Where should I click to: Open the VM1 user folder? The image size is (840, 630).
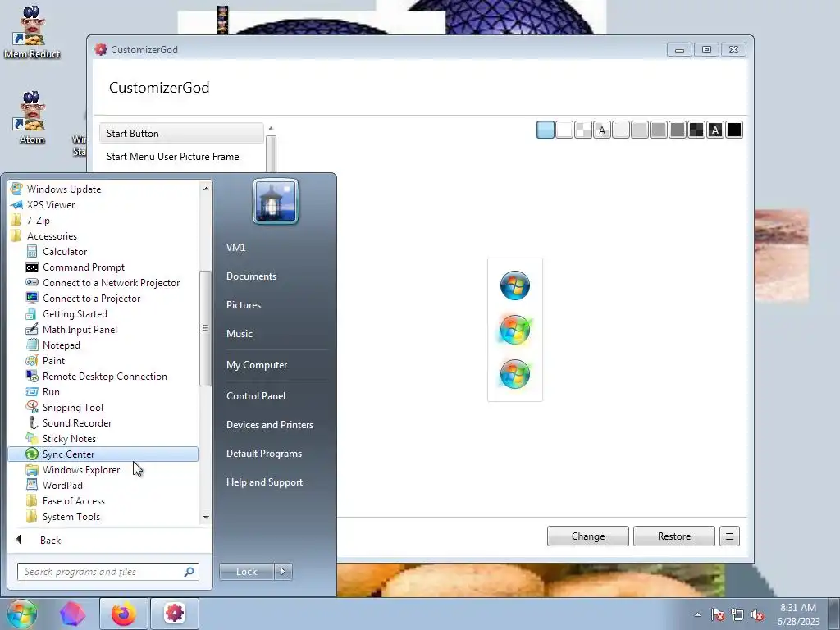(x=235, y=248)
